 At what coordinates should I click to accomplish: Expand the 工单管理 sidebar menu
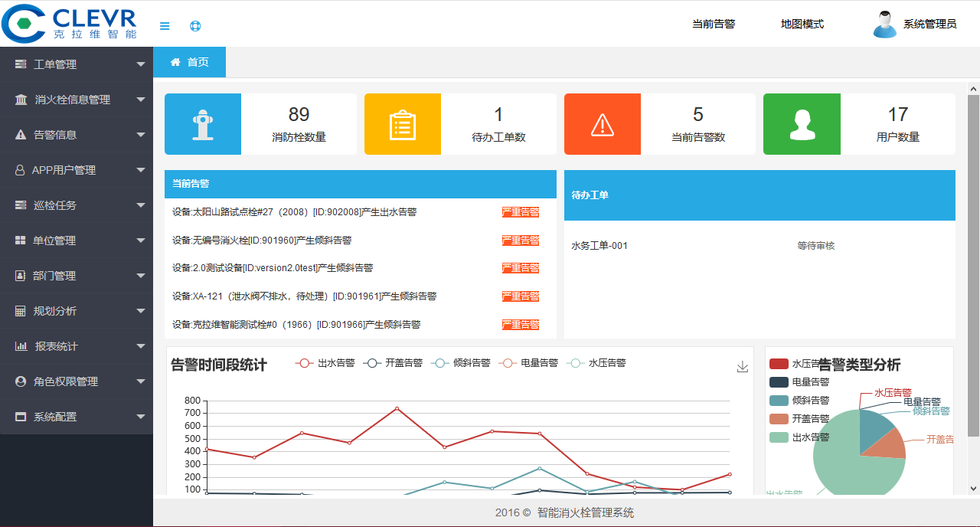pyautogui.click(x=77, y=64)
